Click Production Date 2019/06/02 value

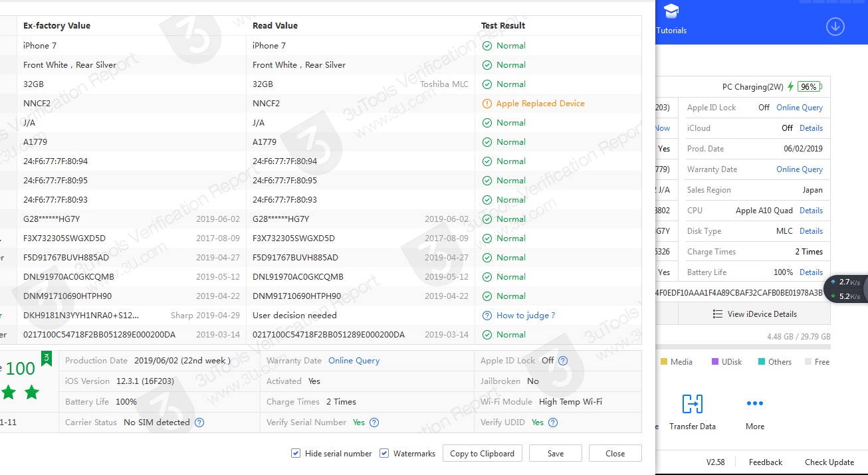tap(182, 361)
